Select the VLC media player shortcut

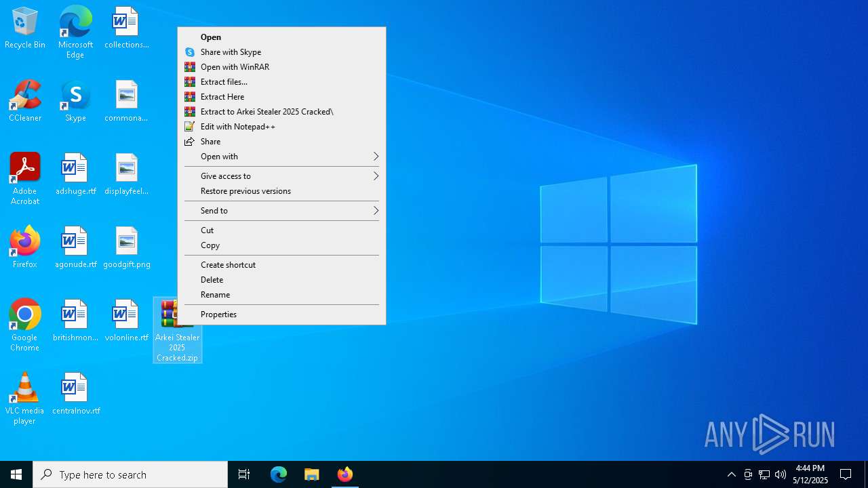tap(25, 399)
